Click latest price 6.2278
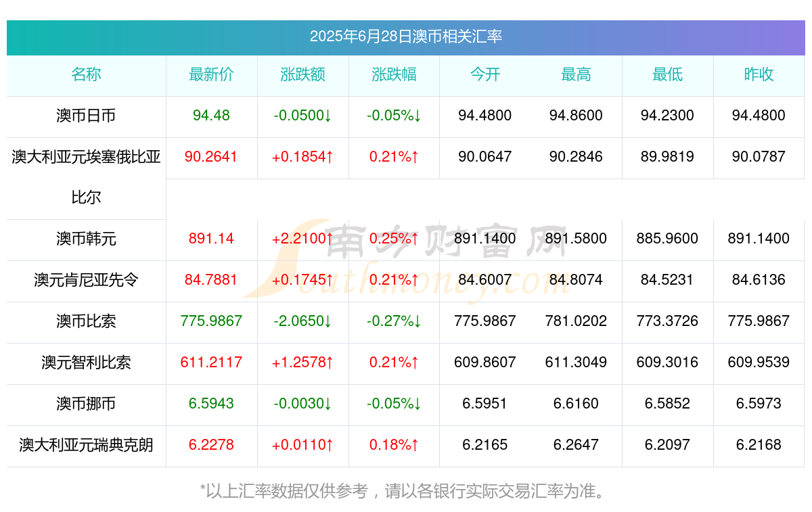This screenshot has width=812, height=512. 211,445
